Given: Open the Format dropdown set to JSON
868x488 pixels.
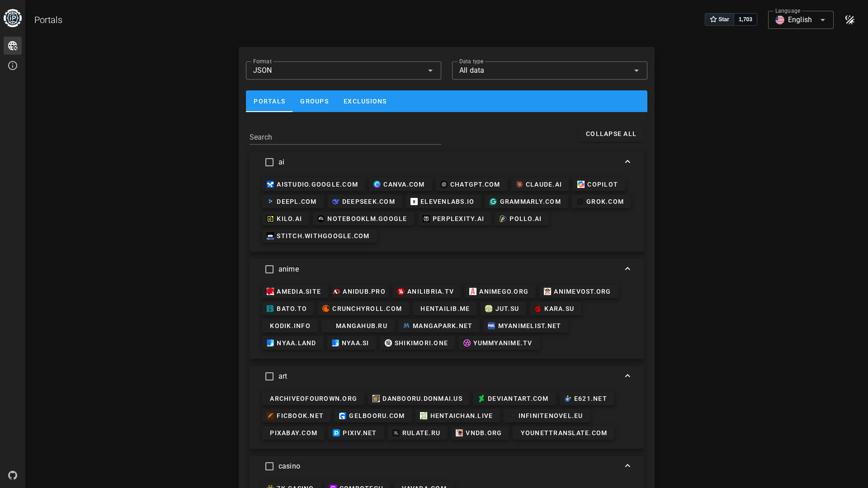Looking at the screenshot, I should click(x=344, y=70).
